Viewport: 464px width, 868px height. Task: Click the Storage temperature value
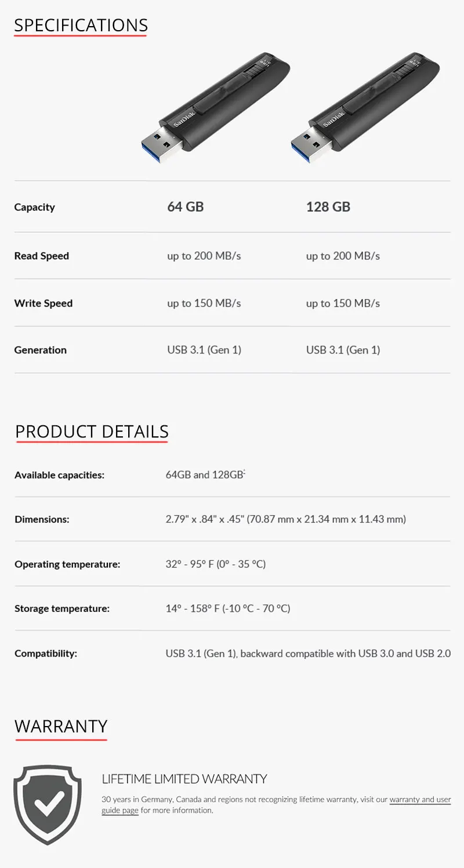tap(228, 608)
